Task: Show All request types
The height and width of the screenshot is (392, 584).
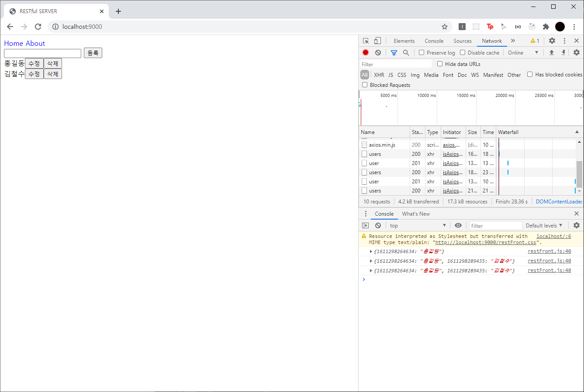Action: point(365,75)
